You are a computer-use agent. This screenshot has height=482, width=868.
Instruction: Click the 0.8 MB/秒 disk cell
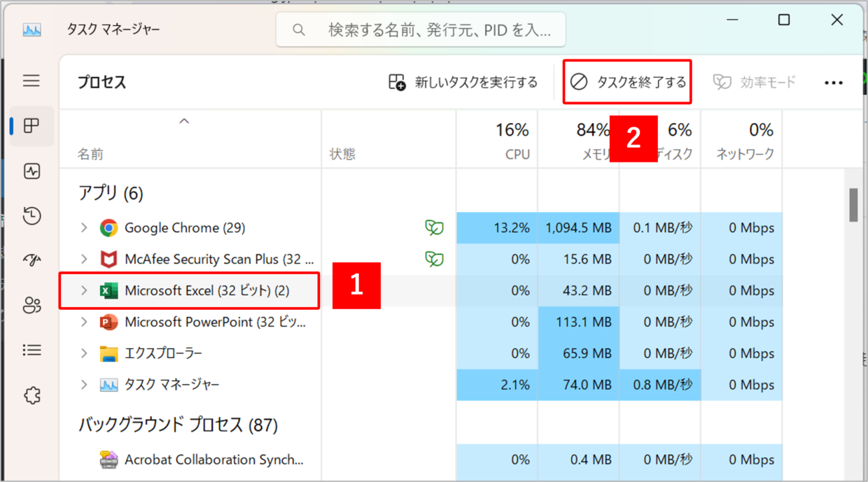coord(660,385)
